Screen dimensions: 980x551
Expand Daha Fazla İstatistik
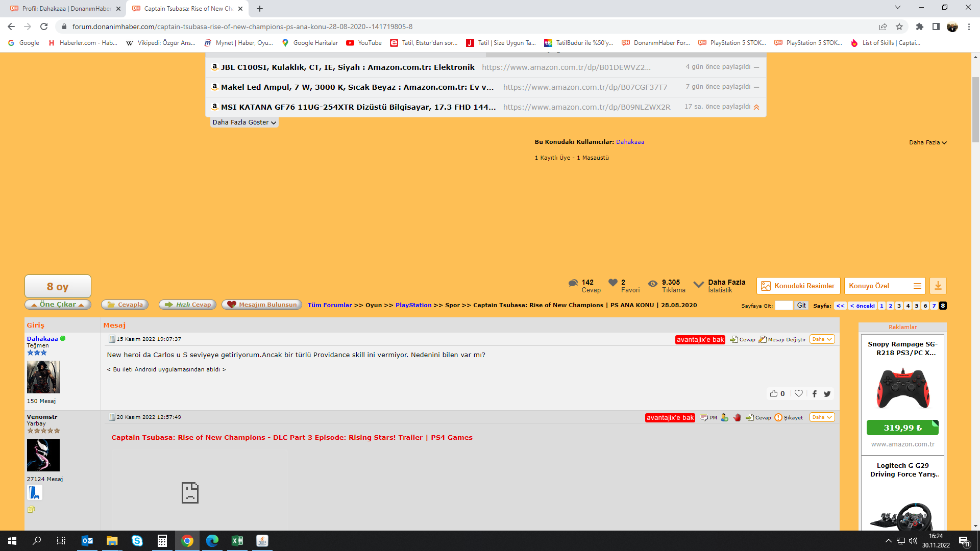[720, 286]
